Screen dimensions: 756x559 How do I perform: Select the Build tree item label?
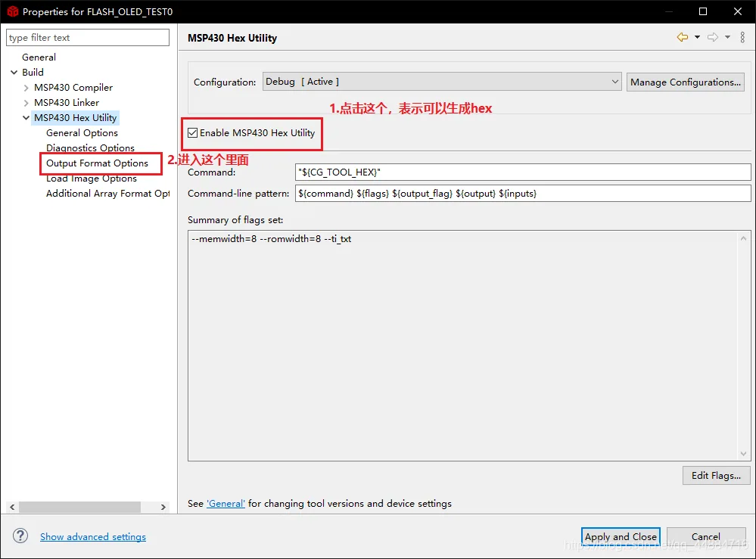[x=33, y=73]
